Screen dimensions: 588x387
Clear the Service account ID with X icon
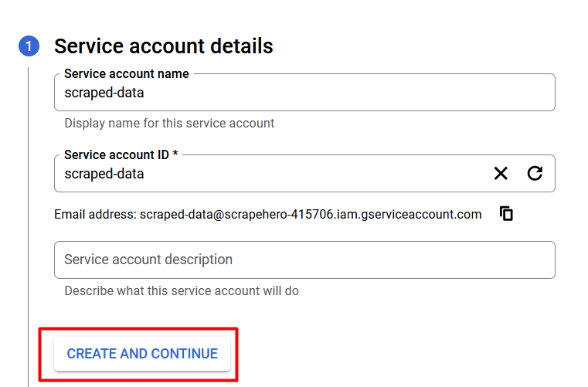501,173
